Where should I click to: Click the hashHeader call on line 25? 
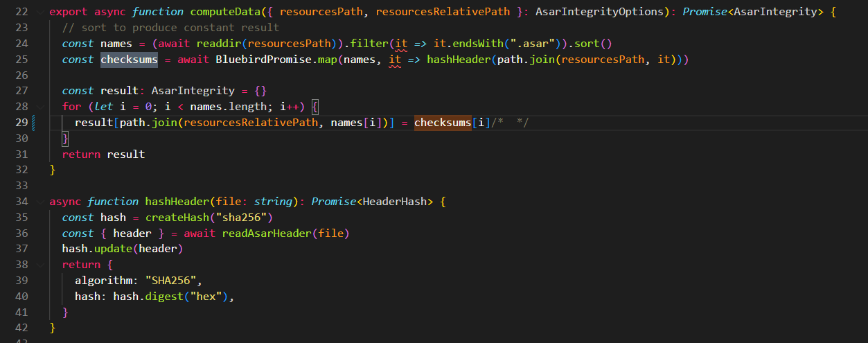tap(458, 60)
